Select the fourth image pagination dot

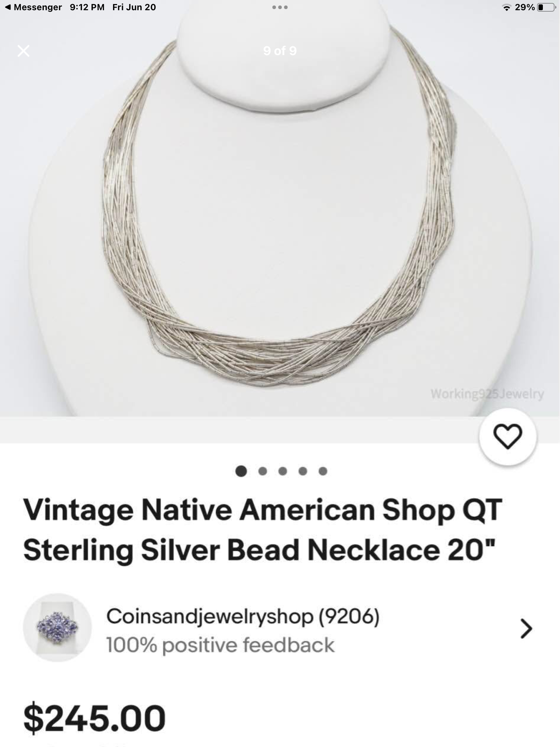(303, 471)
